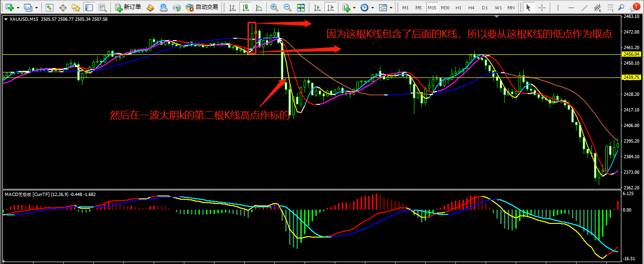Click the Periods clock icon
The image size is (644, 264).
coord(364,8)
